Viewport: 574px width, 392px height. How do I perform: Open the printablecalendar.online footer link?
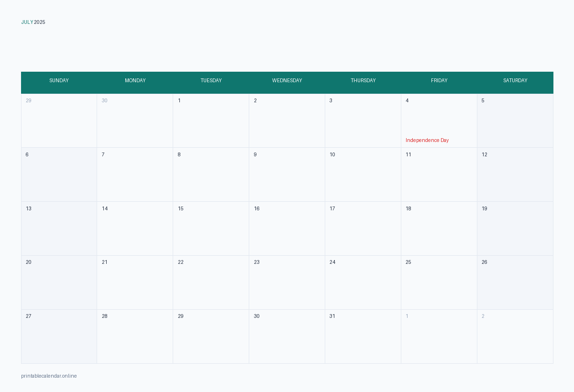pyautogui.click(x=49, y=376)
